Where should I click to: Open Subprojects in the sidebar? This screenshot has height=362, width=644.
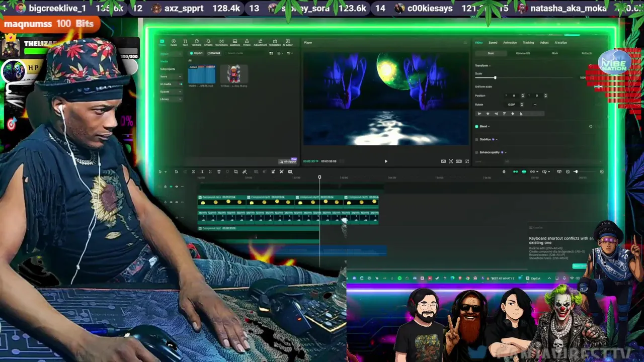(x=168, y=69)
